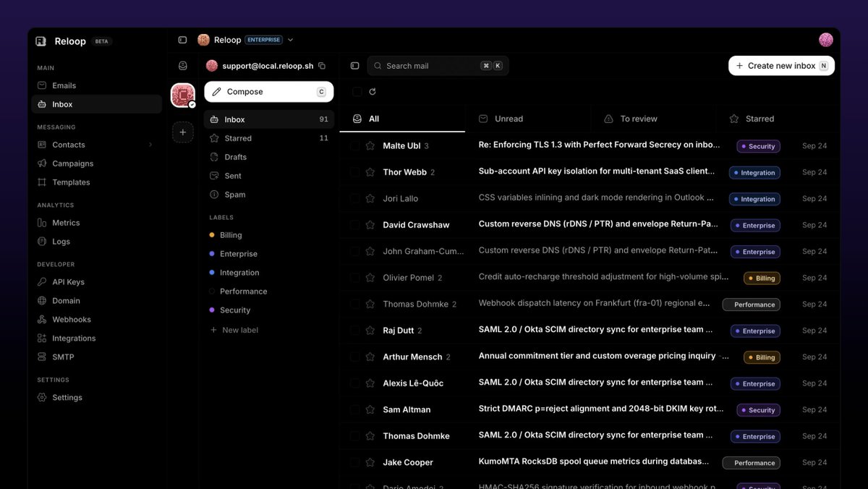868x489 pixels.
Task: Toggle the sidebar panel icon beside the workspace name
Action: click(182, 40)
